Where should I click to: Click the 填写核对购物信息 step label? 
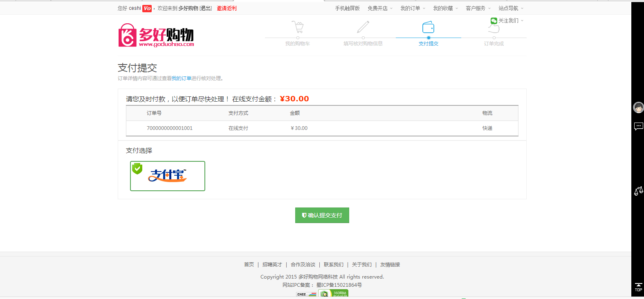pos(363,44)
